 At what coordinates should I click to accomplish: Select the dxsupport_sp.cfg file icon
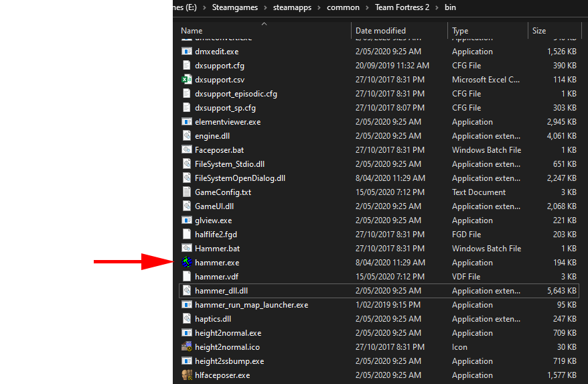click(x=187, y=108)
